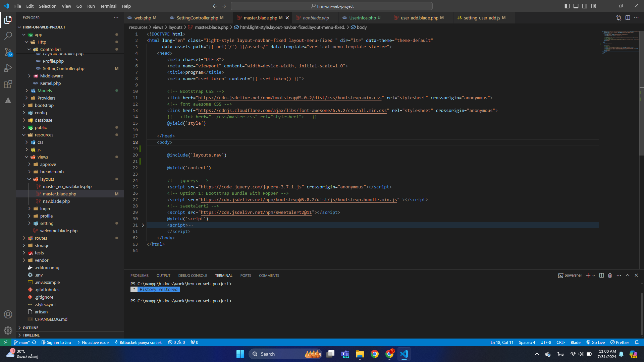Open Source Control view with 32 badge
The width and height of the screenshot is (644, 362).
pos(8,52)
